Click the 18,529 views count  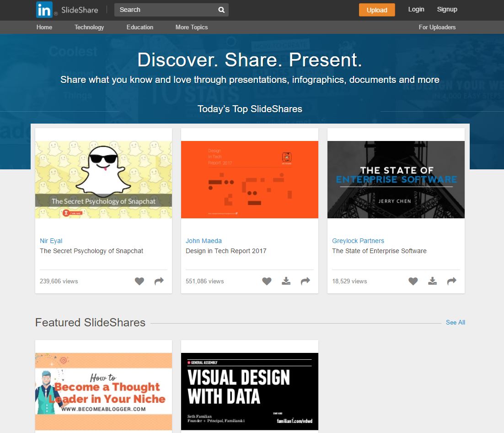click(x=349, y=281)
